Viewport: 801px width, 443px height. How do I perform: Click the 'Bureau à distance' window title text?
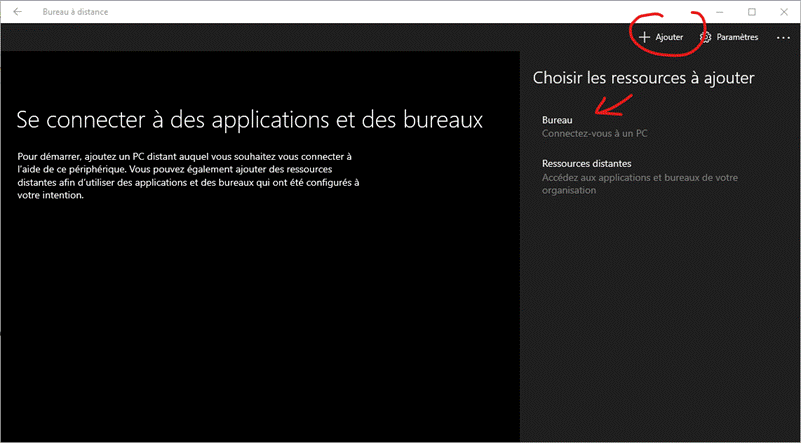pyautogui.click(x=76, y=12)
